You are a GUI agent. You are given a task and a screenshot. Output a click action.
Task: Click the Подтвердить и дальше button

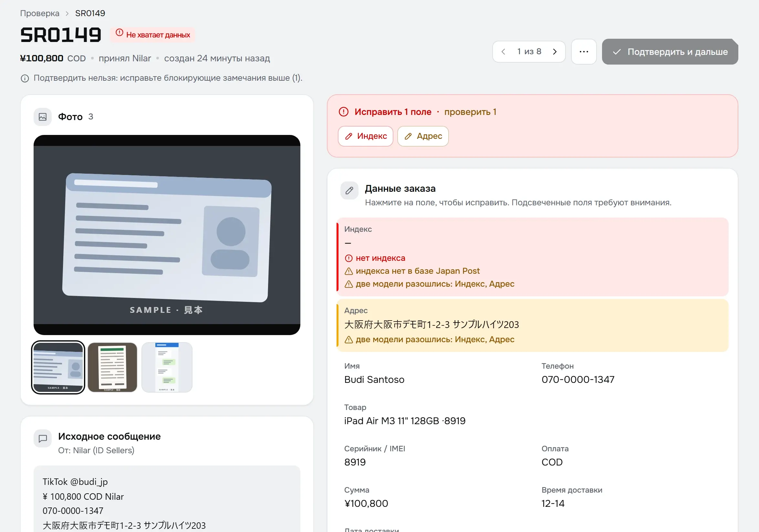coord(670,52)
